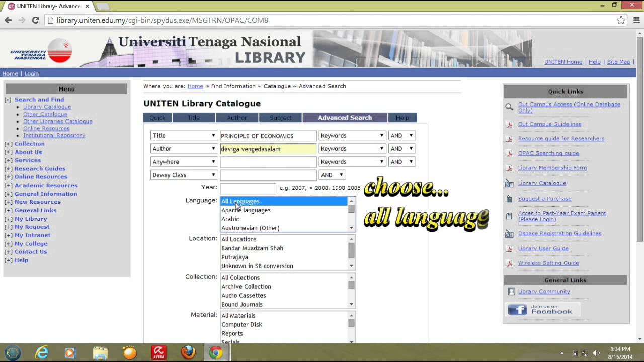The height and width of the screenshot is (362, 644).
Task: Open the Title field-type dropdown
Action: tap(184, 136)
